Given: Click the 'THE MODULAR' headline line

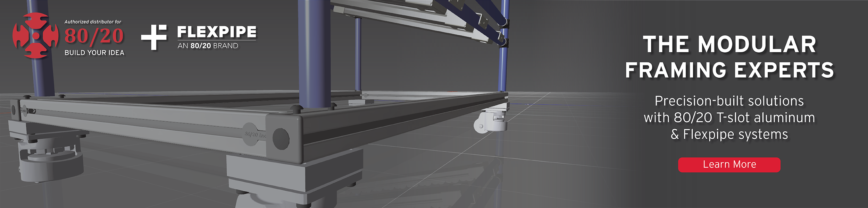Looking at the screenshot, I should (x=729, y=44).
